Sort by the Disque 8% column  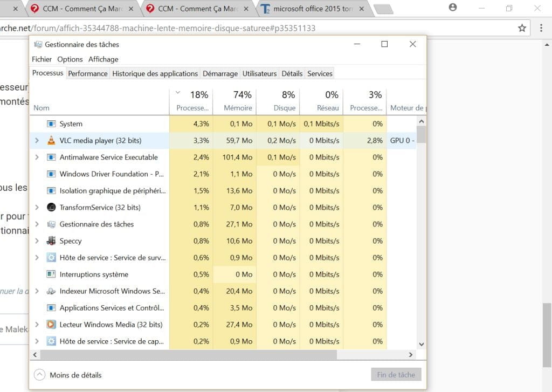(x=278, y=101)
